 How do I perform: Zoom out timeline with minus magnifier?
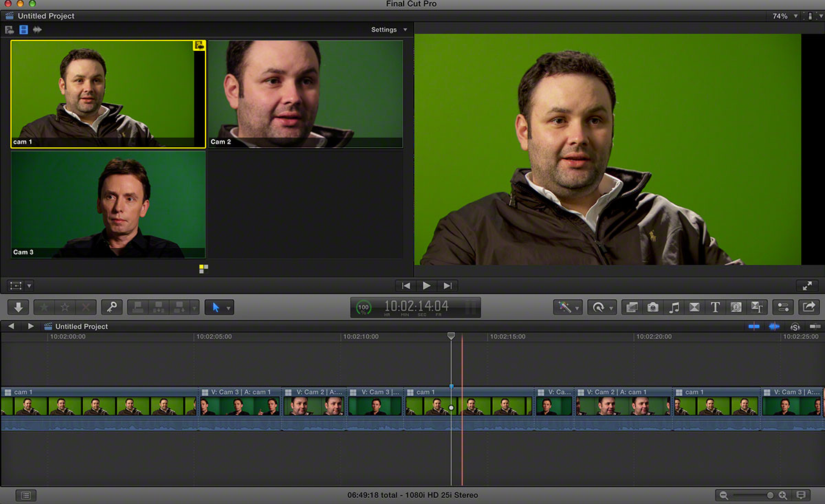723,495
